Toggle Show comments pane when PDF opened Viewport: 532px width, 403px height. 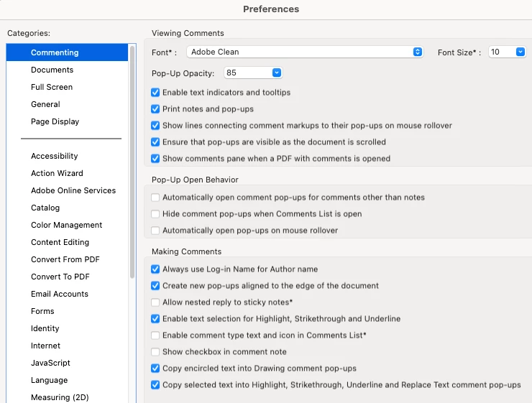155,159
